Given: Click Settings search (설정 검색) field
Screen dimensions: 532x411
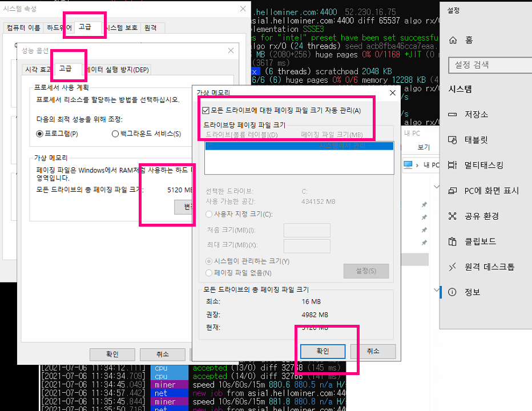Looking at the screenshot, I should point(490,65).
